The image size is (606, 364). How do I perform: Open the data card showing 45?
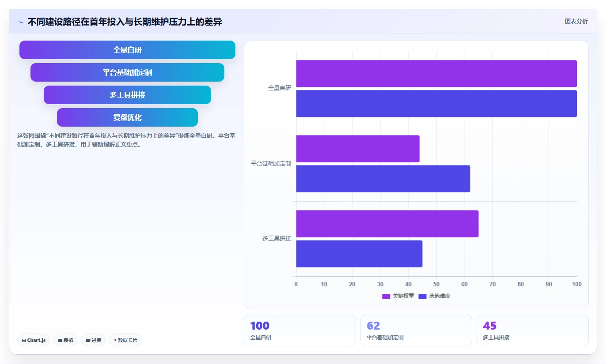click(x=532, y=330)
